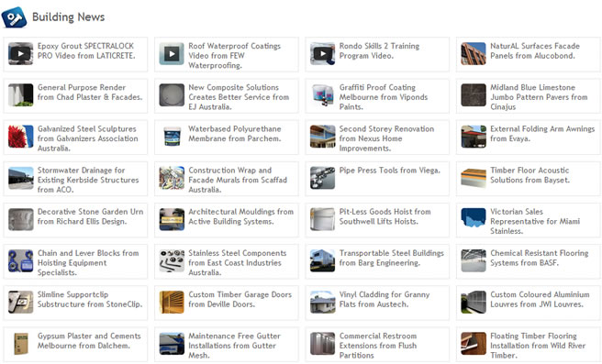This screenshot has height=364, width=602.
Task: Visit Victorian Sales Representative for Miami Stainless link
Action: 535,221
